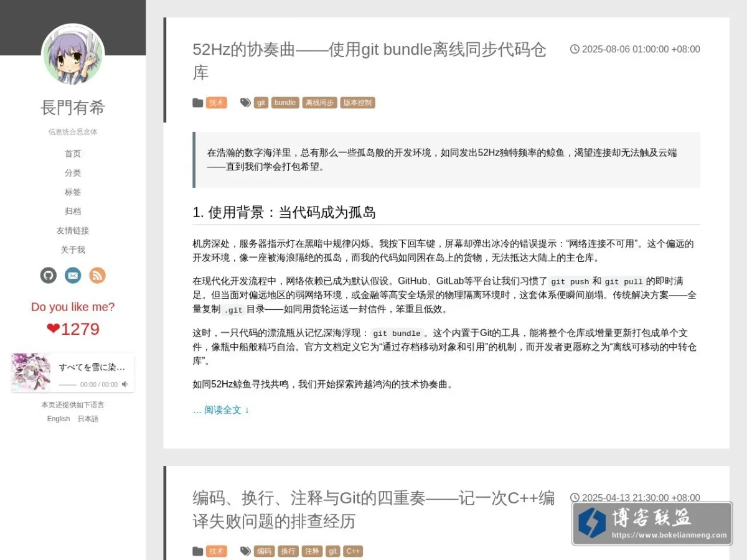Click 技术 category of C++ compile post

(217, 551)
